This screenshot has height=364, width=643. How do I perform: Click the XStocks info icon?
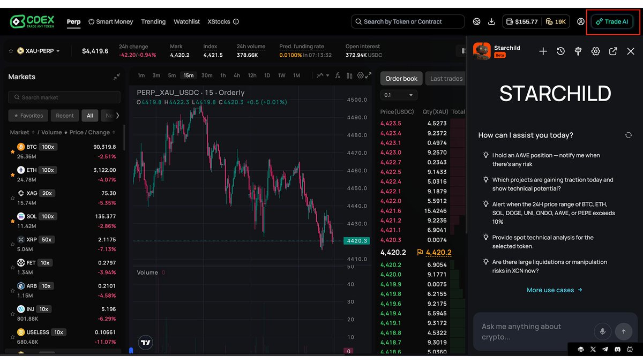(236, 22)
